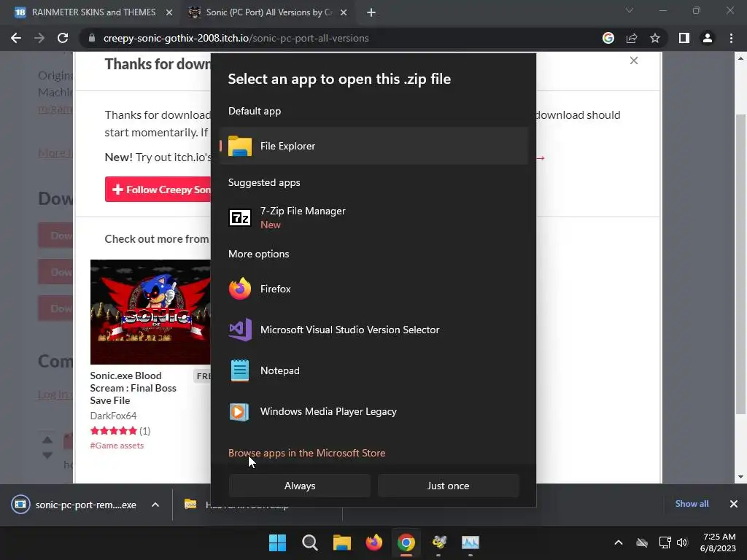Close the RAINMETER SKINS tab
Screen dimensions: 747x560
pyautogui.click(x=169, y=13)
